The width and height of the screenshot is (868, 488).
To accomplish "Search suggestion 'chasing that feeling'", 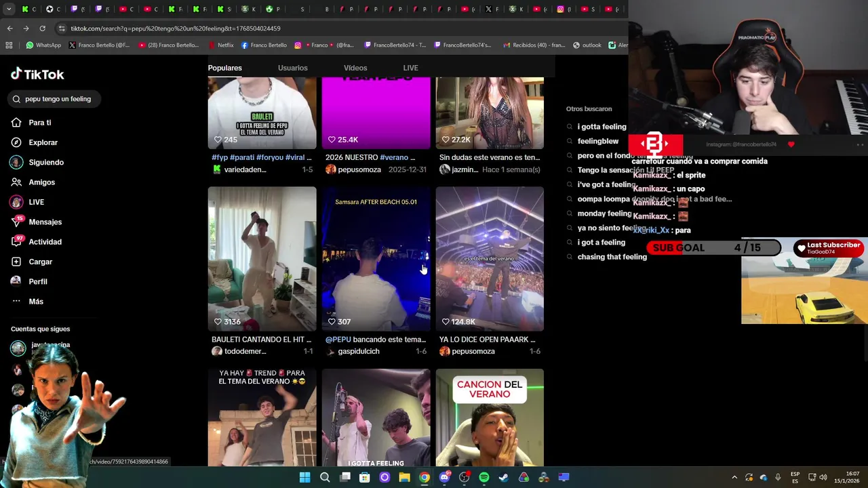I will [612, 257].
